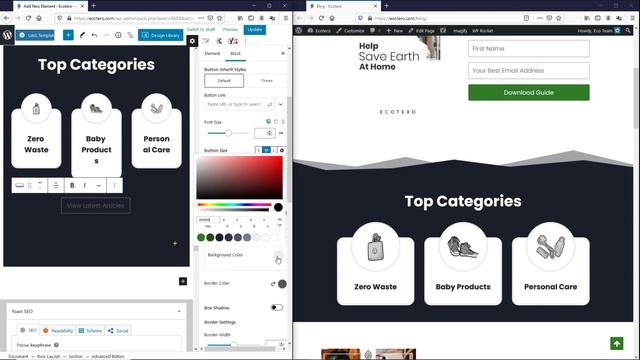This screenshot has height=360, width=640.
Task: Pick a color in the red saturation field
Action: (239, 177)
